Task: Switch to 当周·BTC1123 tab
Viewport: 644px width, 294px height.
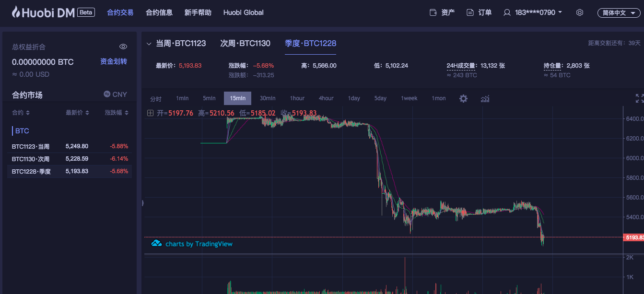Action: (x=181, y=44)
